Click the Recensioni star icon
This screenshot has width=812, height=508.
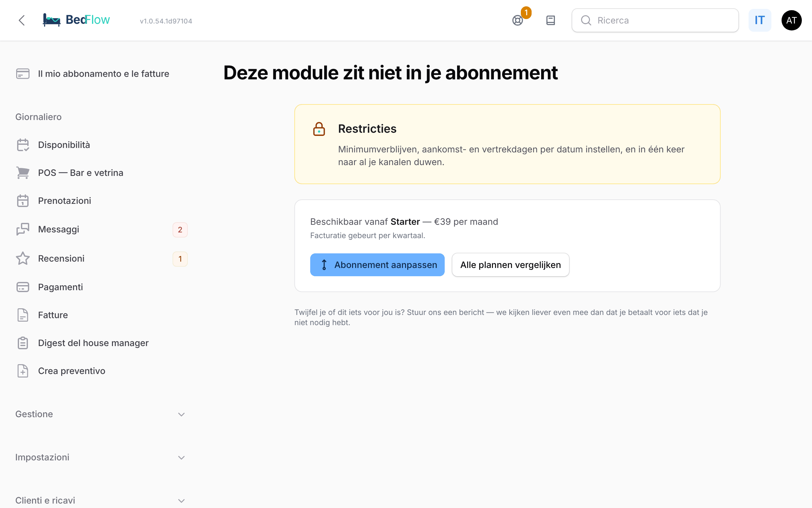point(23,258)
